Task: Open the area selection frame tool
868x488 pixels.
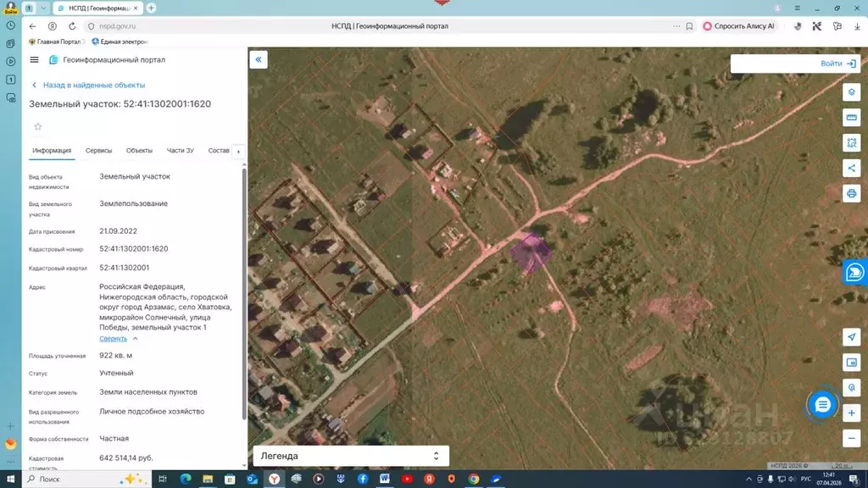Action: pos(852,142)
